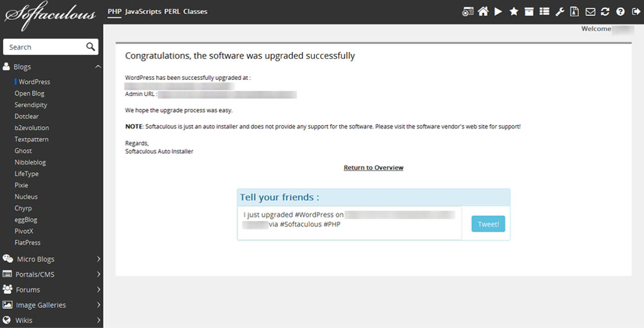Show all installations via the list icon
This screenshot has width=644, height=328.
(544, 12)
